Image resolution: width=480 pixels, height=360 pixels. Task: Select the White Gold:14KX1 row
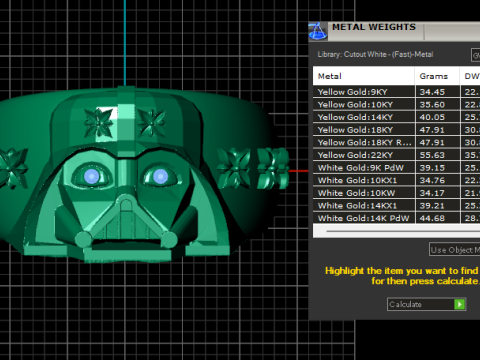click(x=396, y=206)
